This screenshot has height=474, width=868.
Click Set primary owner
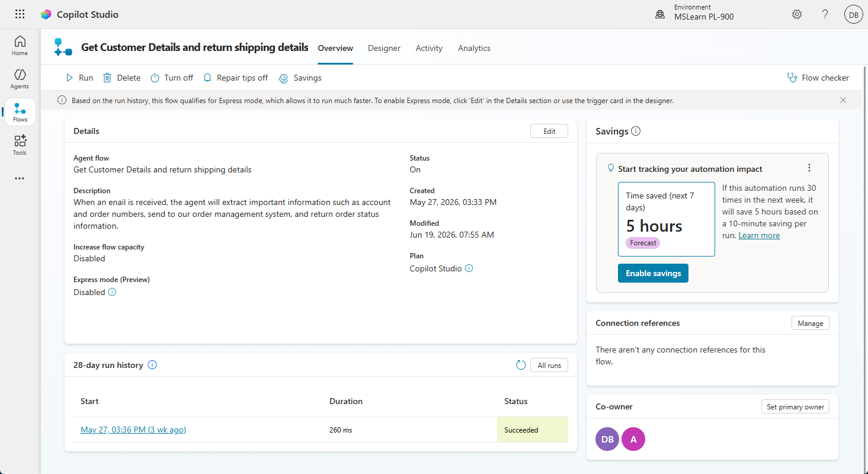pyautogui.click(x=795, y=406)
